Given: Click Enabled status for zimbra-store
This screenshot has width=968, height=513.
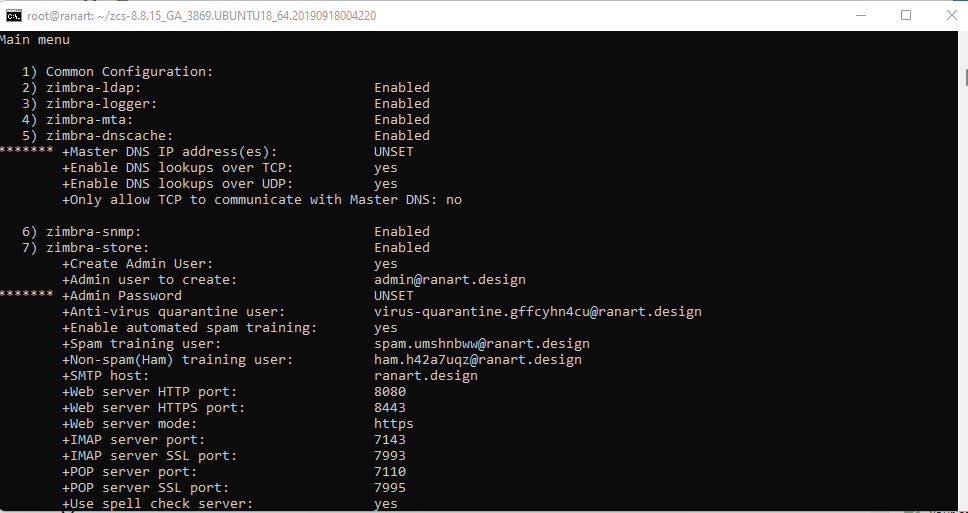Looking at the screenshot, I should (x=402, y=248).
